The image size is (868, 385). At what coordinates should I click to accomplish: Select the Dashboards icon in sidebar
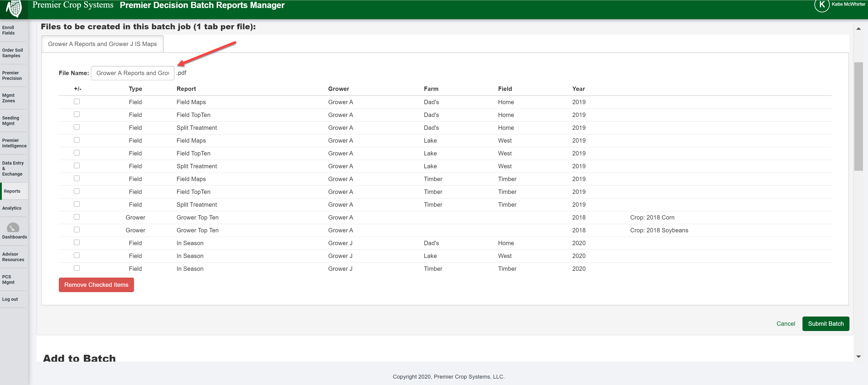click(x=14, y=228)
